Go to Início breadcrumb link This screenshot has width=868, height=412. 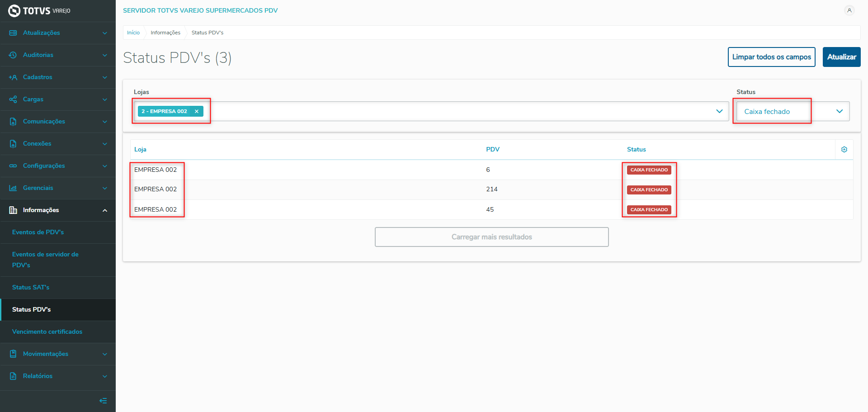[133, 33]
